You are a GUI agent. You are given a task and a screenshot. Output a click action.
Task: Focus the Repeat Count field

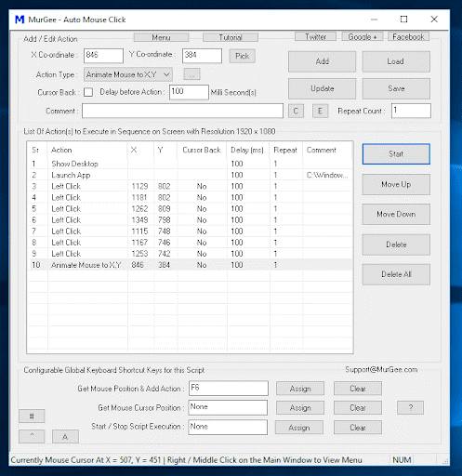point(411,111)
